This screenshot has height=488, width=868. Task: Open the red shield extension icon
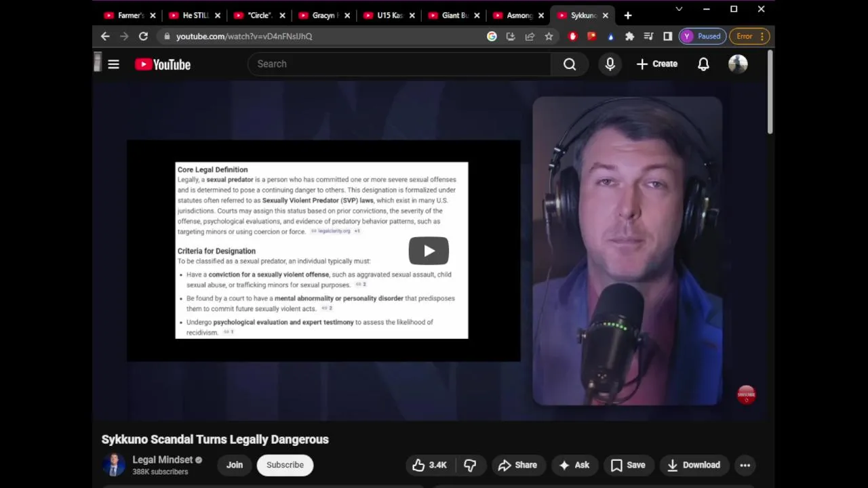click(x=573, y=37)
